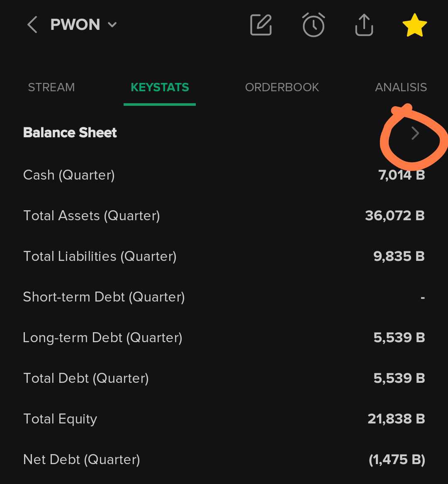Switch to the STREAM tab

click(51, 88)
